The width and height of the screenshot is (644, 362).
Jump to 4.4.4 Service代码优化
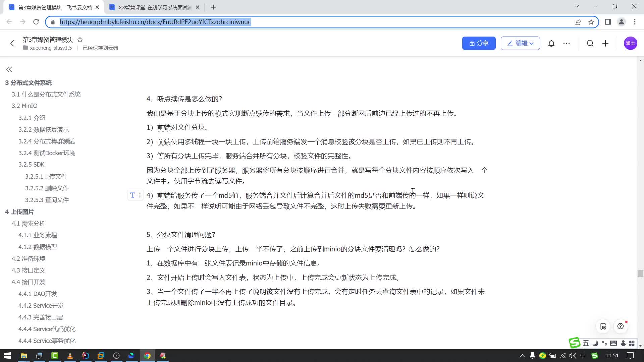click(x=47, y=329)
